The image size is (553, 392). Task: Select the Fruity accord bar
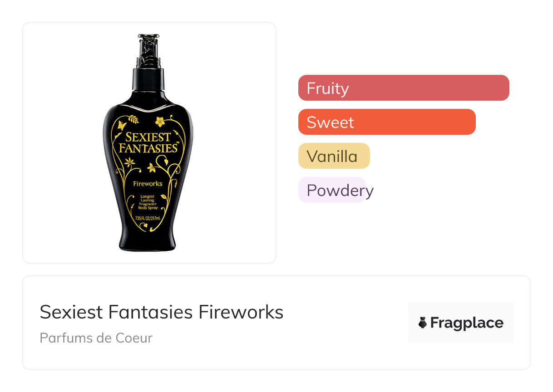pyautogui.click(x=403, y=88)
